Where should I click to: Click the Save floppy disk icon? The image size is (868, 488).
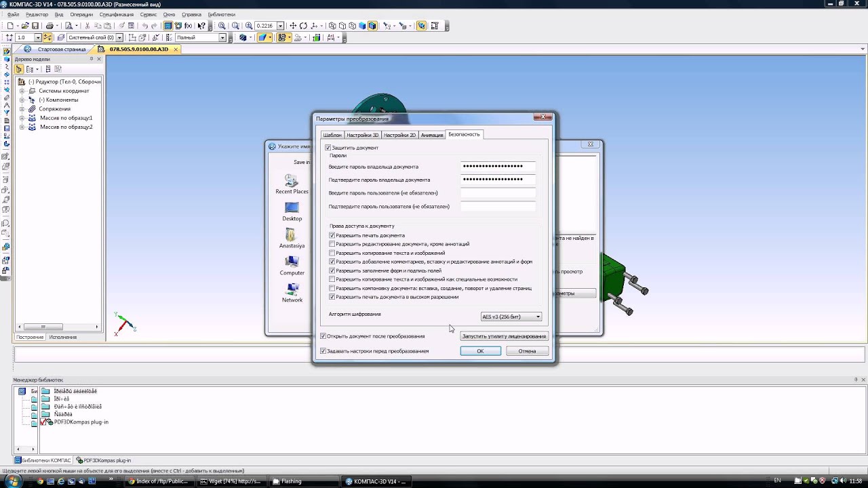[x=35, y=26]
